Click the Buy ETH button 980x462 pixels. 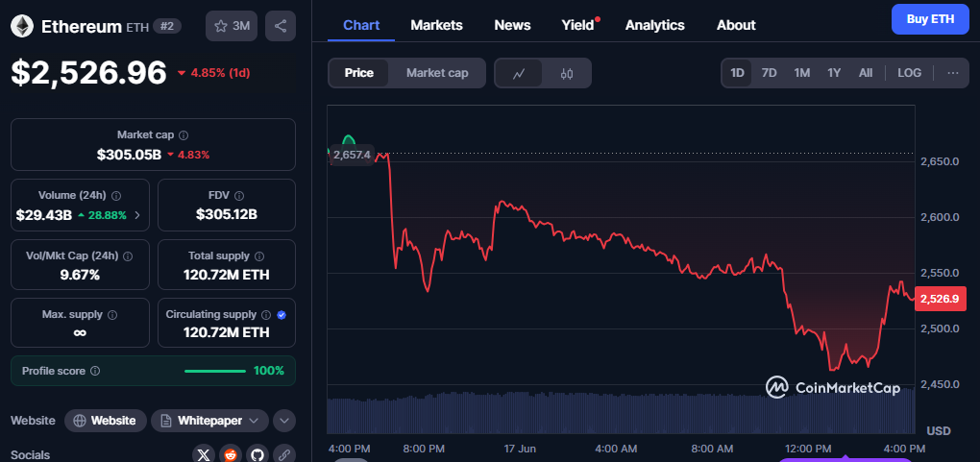pyautogui.click(x=930, y=19)
